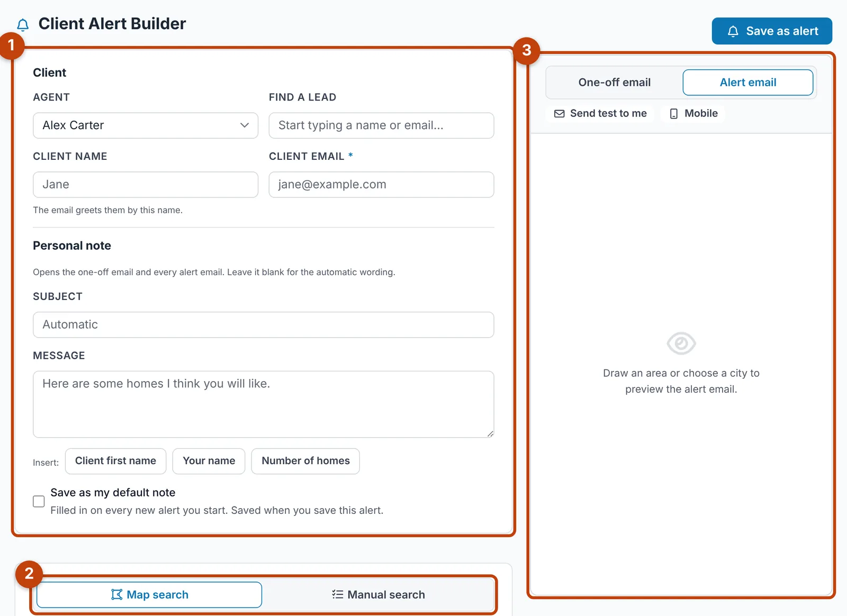Insert the Number of homes placeholder
The width and height of the screenshot is (847, 616).
click(x=305, y=461)
